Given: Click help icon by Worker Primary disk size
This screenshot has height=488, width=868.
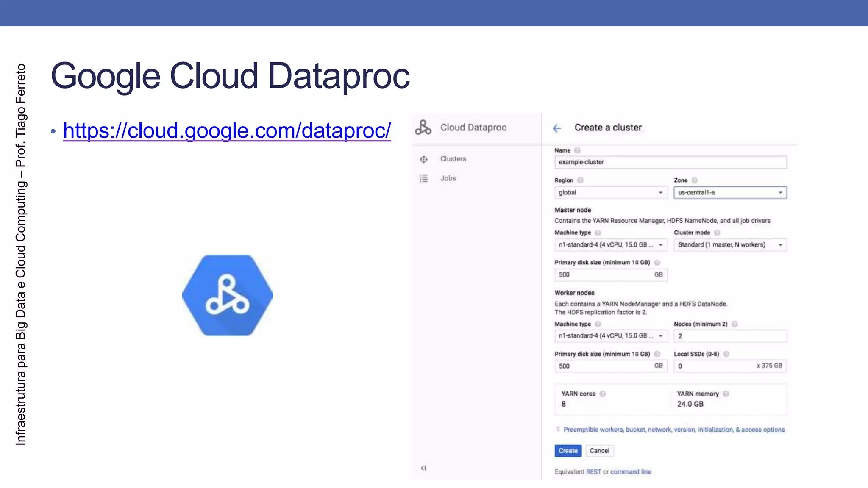Looking at the screenshot, I should point(657,354).
